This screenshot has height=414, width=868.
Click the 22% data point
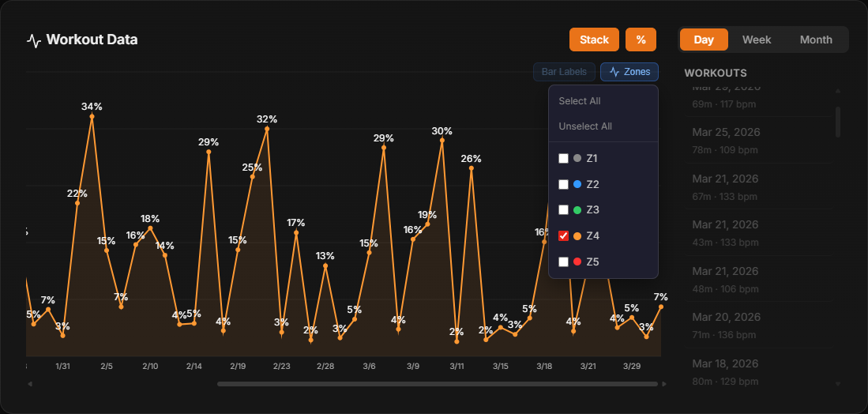77,203
